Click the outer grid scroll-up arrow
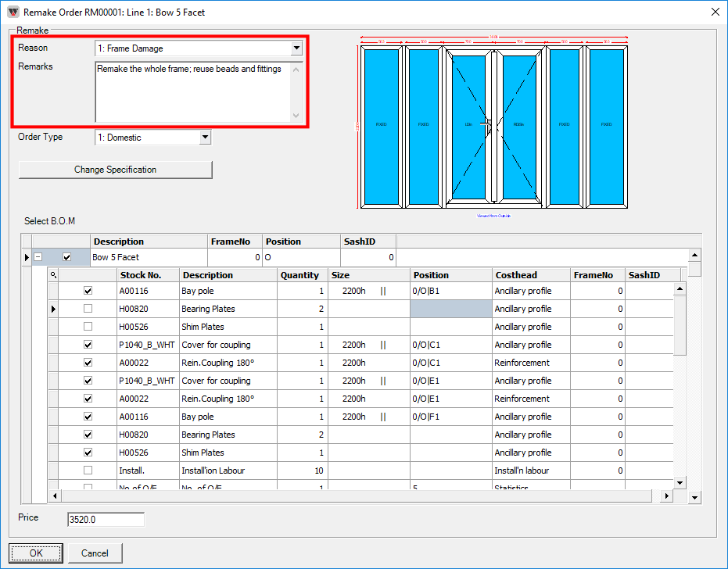The height and width of the screenshot is (569, 728). tap(694, 256)
